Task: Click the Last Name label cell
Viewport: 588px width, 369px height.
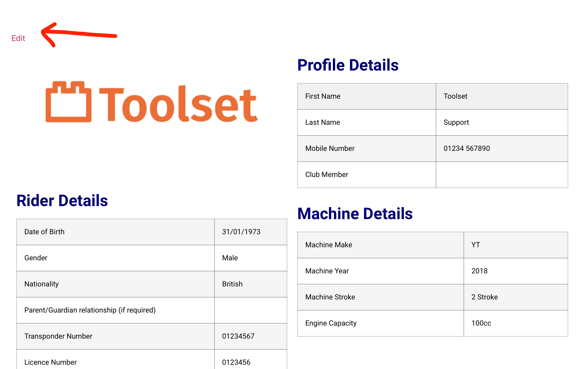Action: coord(366,122)
